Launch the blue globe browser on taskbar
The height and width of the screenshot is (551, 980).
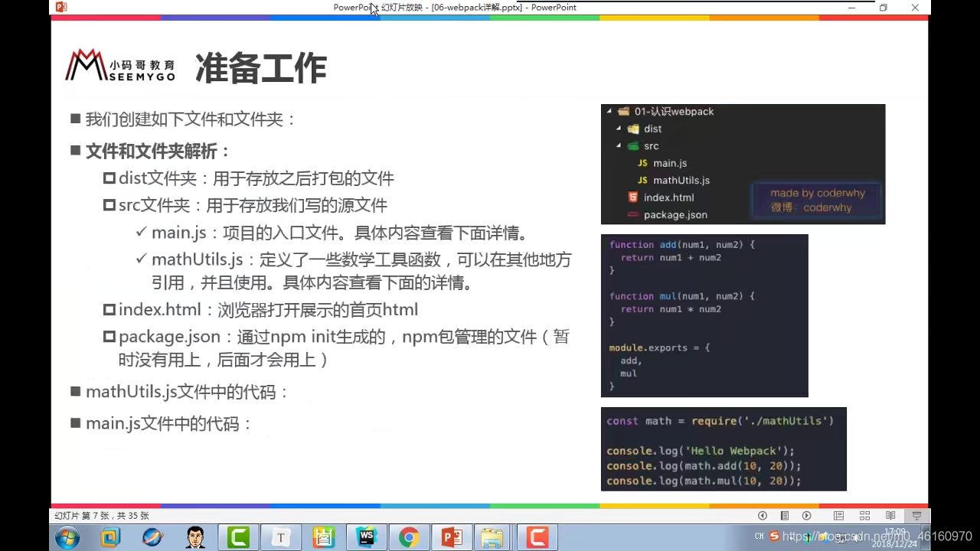[x=152, y=537]
